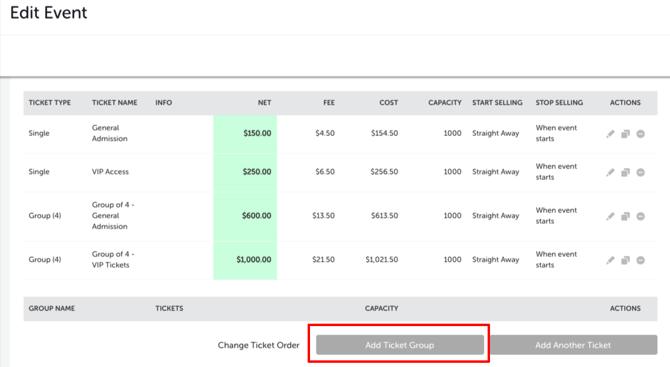Edit Group of 4 - General Admission ticket
This screenshot has width=670, height=367.
(610, 216)
